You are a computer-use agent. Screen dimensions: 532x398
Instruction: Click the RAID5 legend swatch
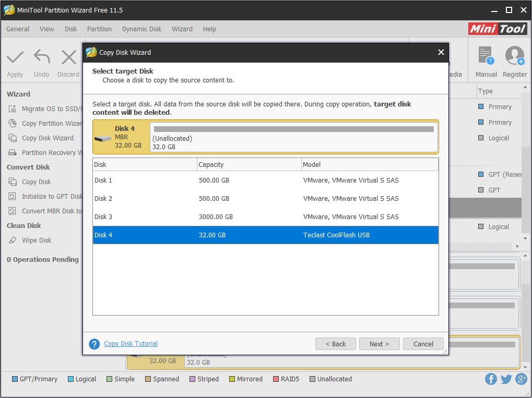276,379
